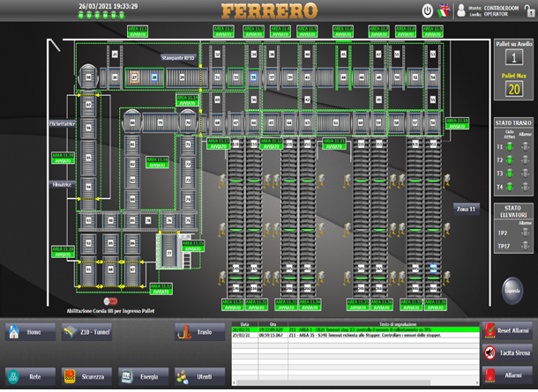Image resolution: width=538 pixels, height=392 pixels.
Task: Select the first alarm row highlighted green
Action: 353,329
